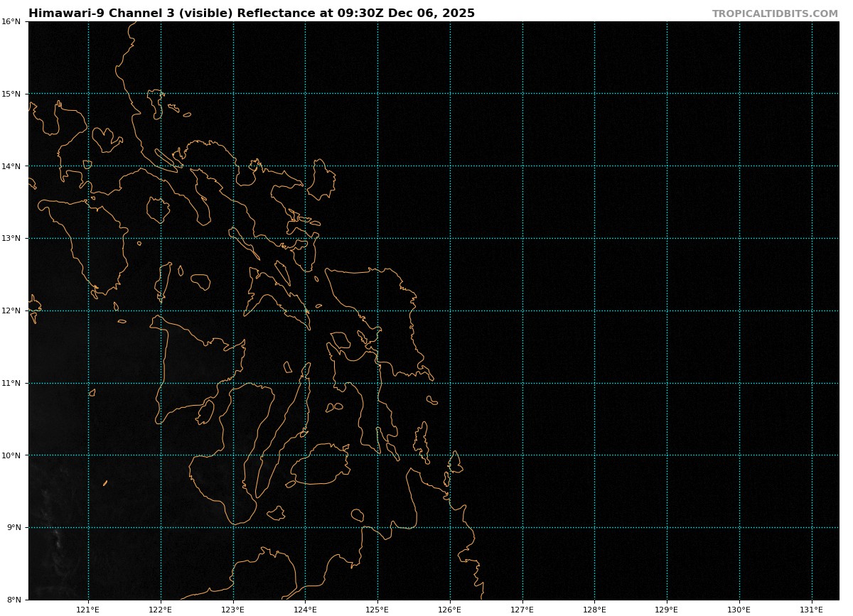
Task: Click grid intersection at 131°E and 13°N
Action: (x=812, y=239)
